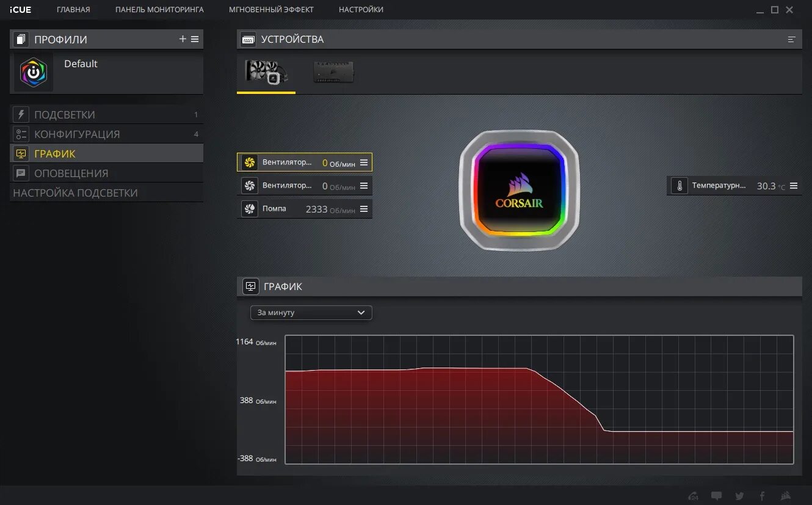Click the 388 Об/мин axis label
Image resolution: width=812 pixels, height=505 pixels.
coord(258,401)
